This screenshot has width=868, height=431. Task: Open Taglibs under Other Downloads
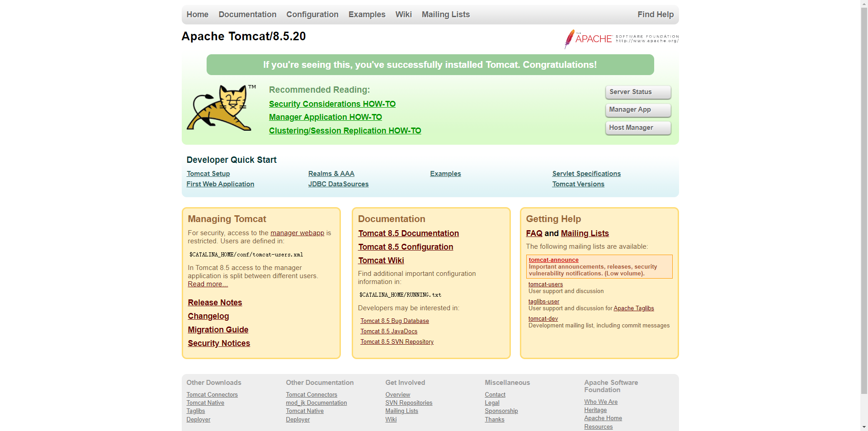(196, 411)
